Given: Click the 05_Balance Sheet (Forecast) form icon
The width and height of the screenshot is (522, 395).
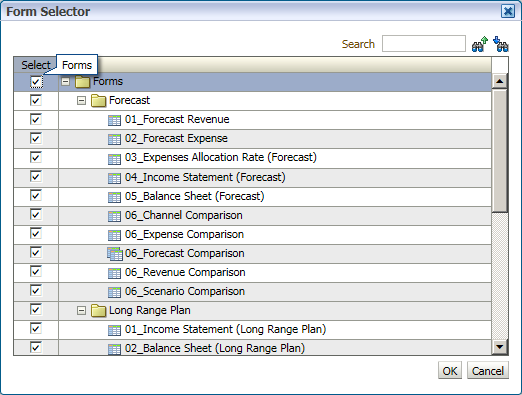Looking at the screenshot, I should tap(114, 197).
